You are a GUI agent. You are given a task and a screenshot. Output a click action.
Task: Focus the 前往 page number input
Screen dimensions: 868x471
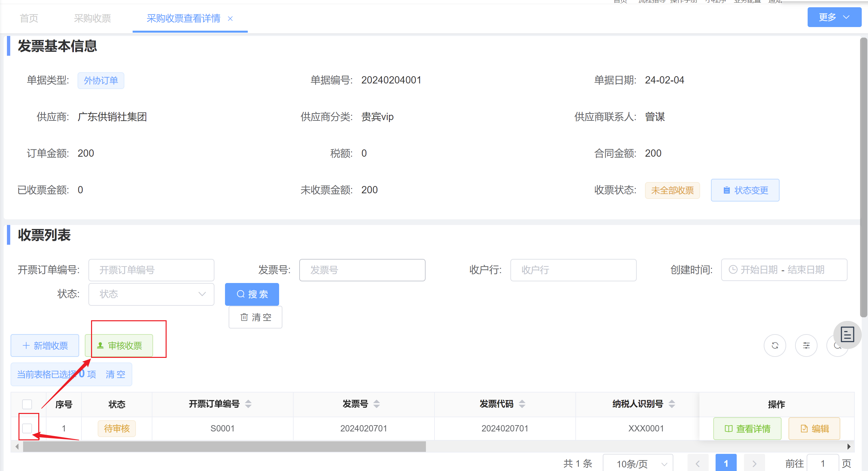(822, 464)
